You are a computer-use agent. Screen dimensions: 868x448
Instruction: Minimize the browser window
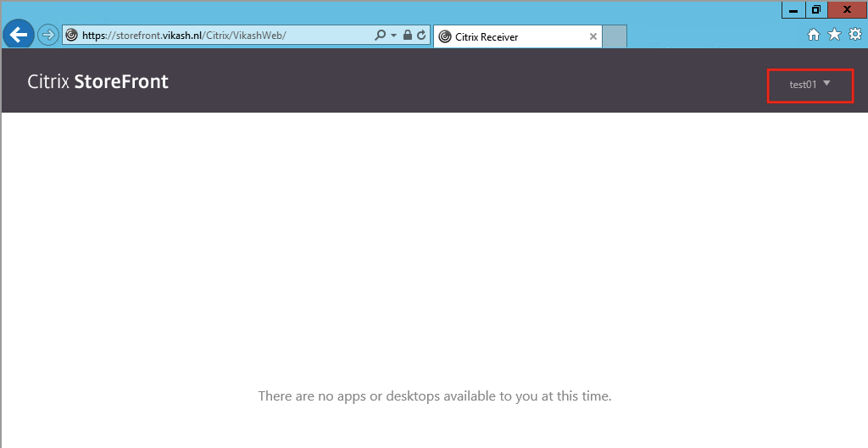point(793,10)
